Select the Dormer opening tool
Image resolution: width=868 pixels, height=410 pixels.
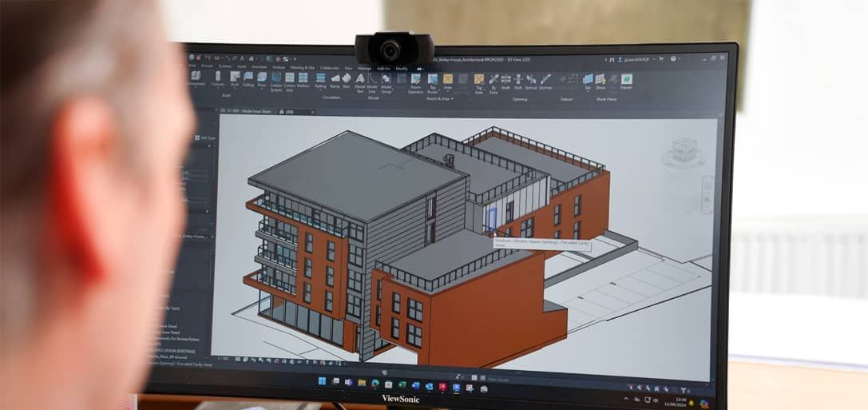pos(545,80)
